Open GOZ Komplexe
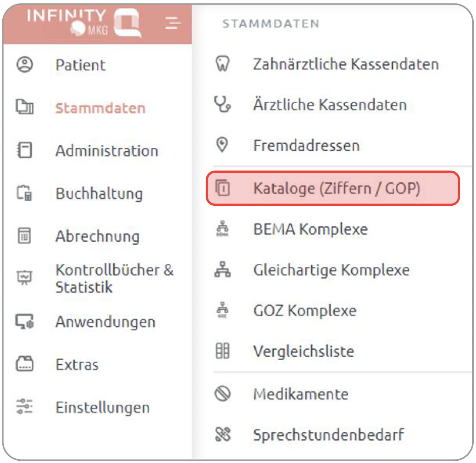The image size is (476, 463). point(305,311)
